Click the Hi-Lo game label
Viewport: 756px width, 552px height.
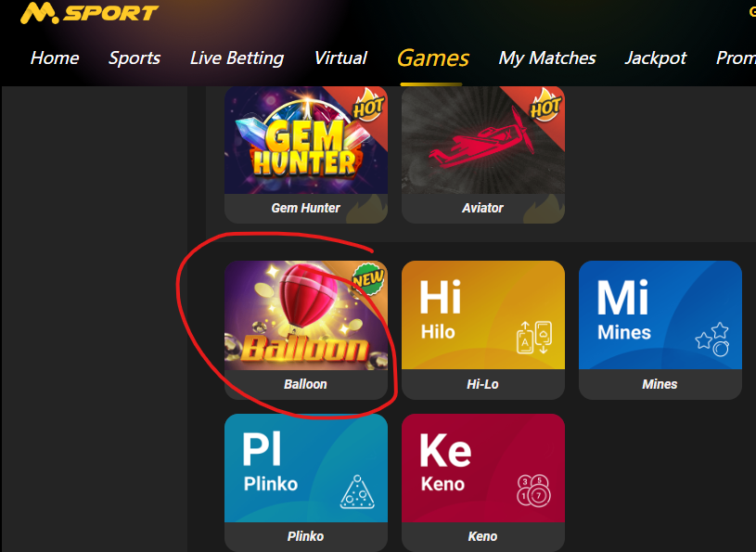pyautogui.click(x=482, y=384)
